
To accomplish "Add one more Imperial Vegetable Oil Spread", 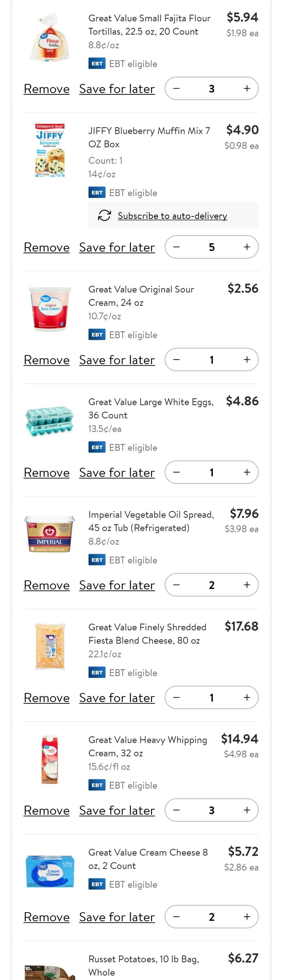I will coord(247,585).
